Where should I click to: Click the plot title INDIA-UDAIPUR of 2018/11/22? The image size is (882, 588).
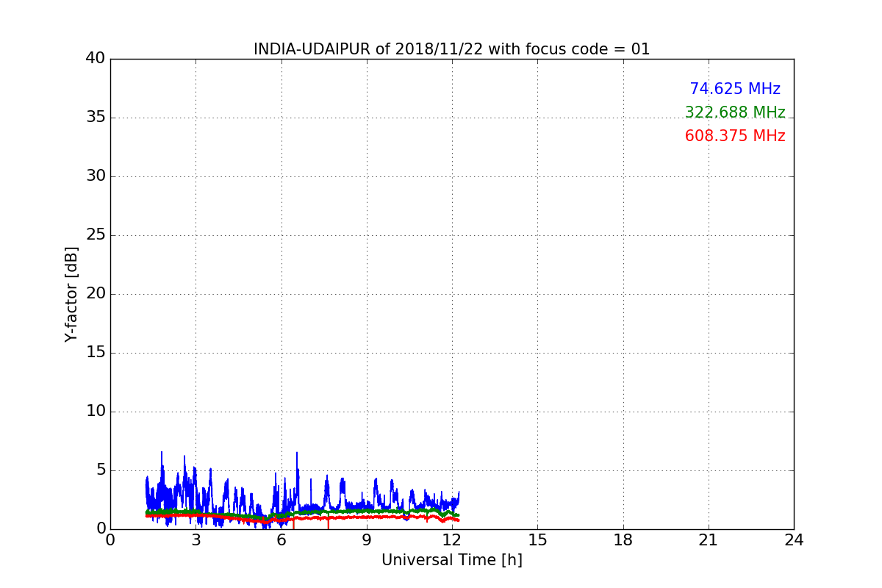451,49
